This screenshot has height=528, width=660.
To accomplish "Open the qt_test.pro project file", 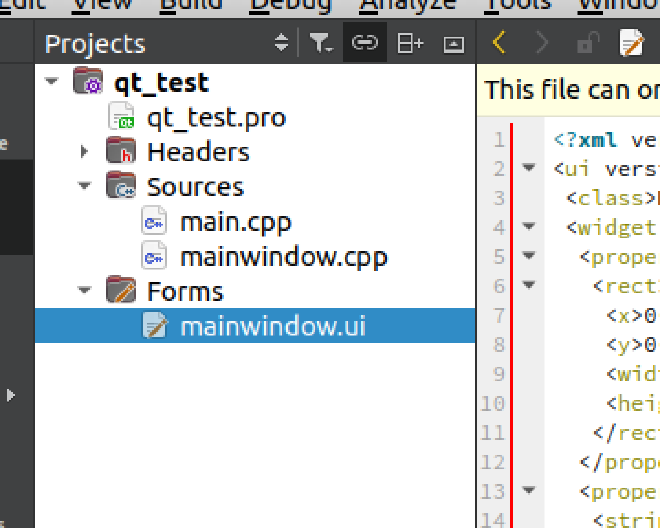I will (216, 118).
